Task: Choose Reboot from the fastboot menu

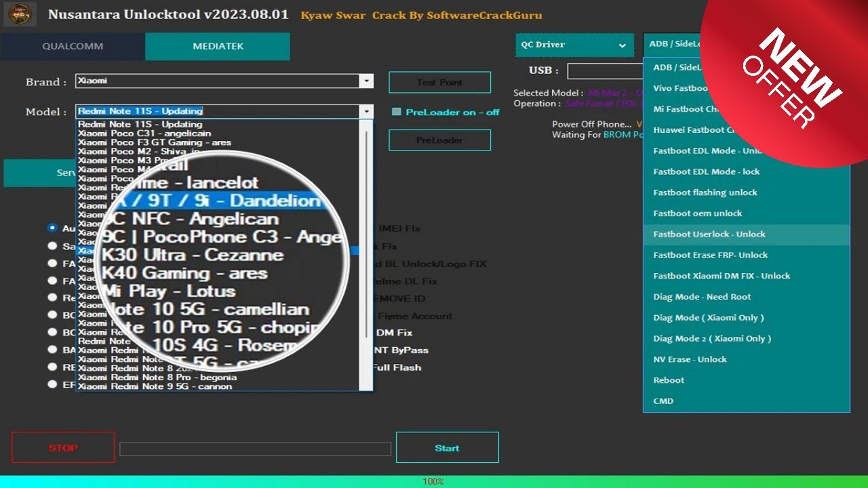Action: click(668, 380)
